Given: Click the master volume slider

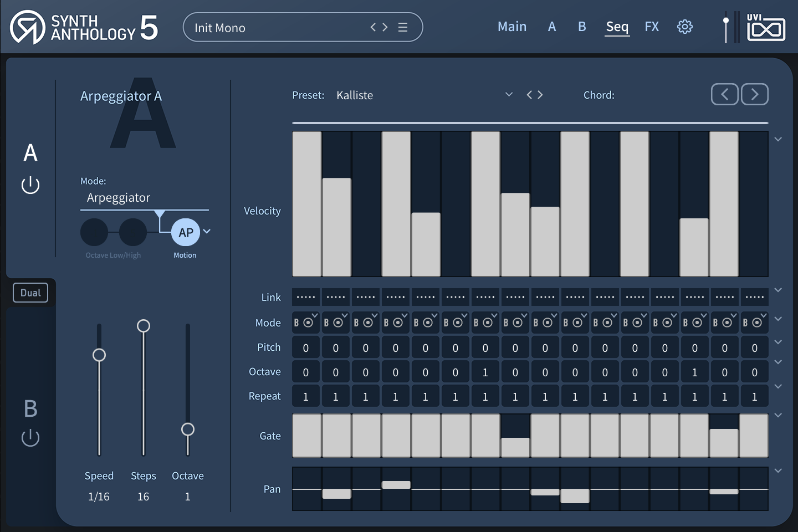Looking at the screenshot, I should point(726,27).
